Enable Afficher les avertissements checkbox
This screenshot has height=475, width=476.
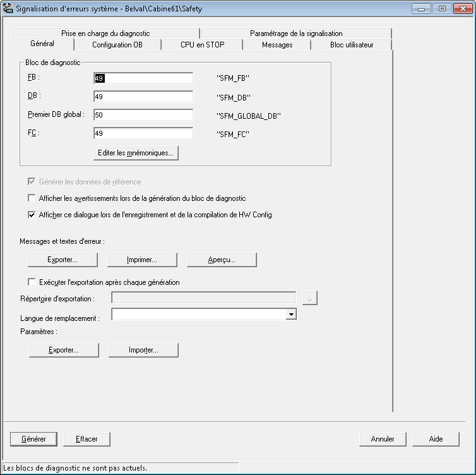32,198
